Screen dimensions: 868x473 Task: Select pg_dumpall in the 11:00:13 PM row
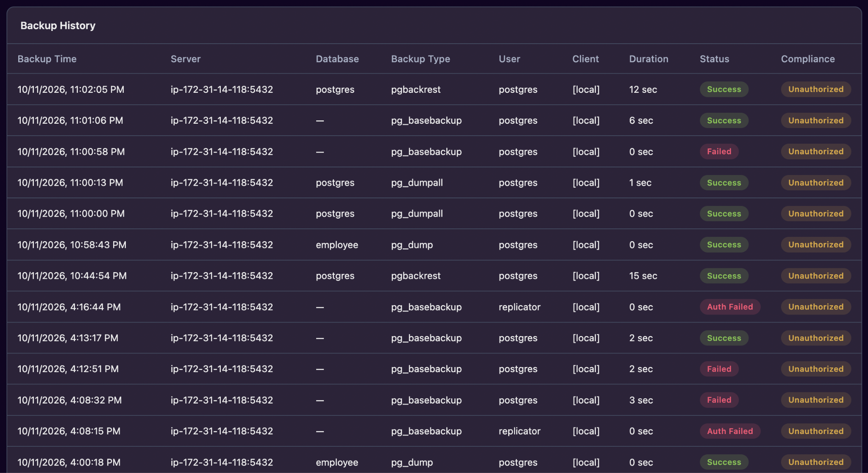(x=417, y=183)
